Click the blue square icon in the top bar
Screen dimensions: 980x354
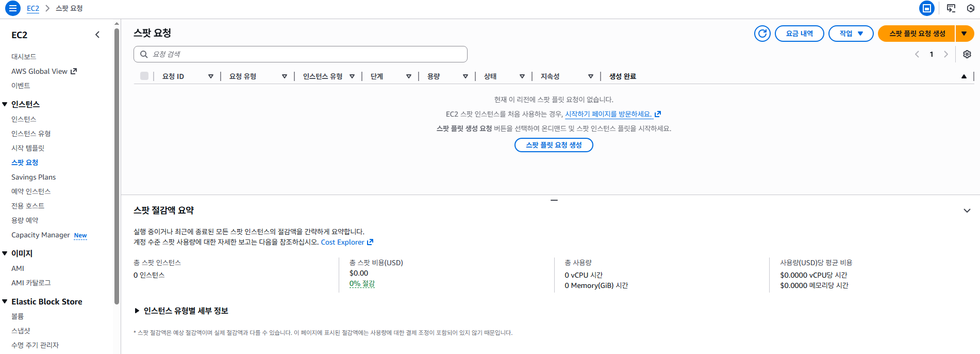pyautogui.click(x=927, y=8)
